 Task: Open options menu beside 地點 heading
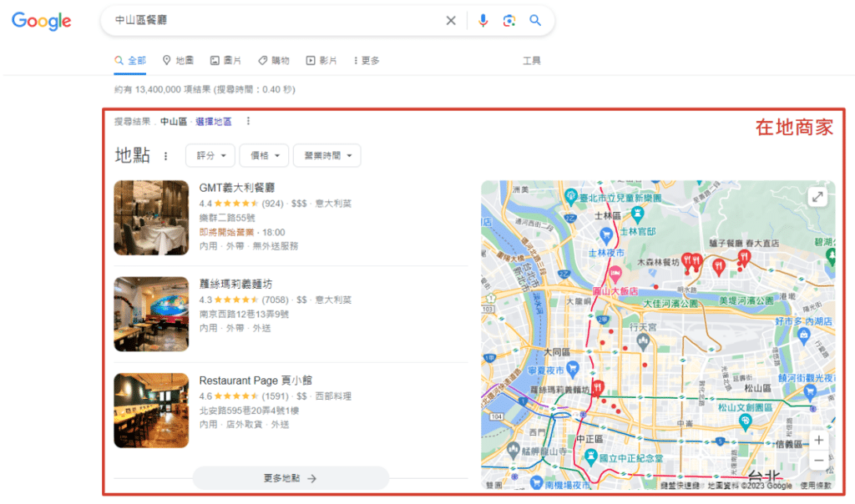click(165, 156)
